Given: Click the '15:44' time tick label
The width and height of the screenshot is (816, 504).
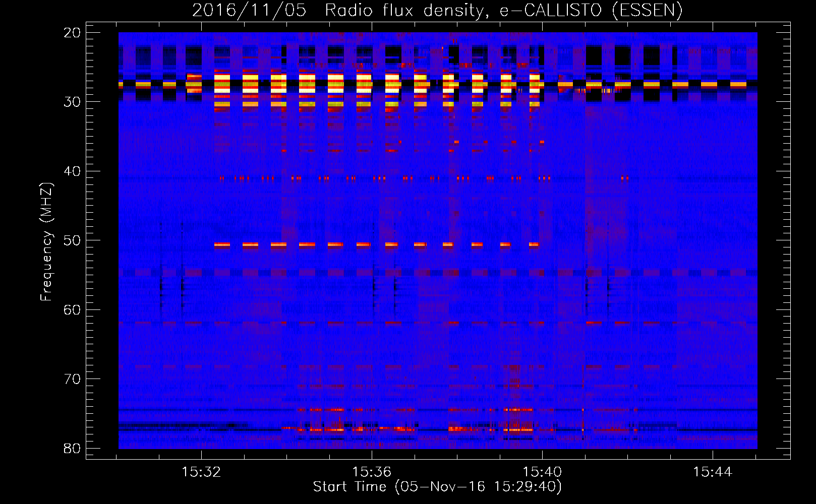Looking at the screenshot, I should coord(713,472).
